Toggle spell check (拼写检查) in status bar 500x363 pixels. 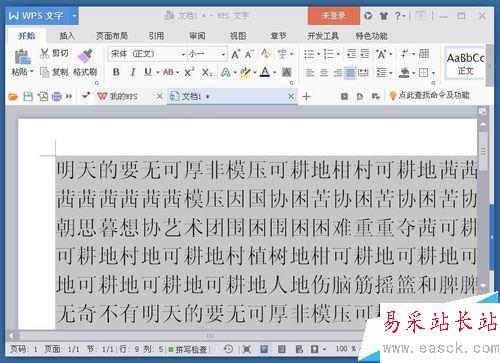pyautogui.click(x=188, y=349)
